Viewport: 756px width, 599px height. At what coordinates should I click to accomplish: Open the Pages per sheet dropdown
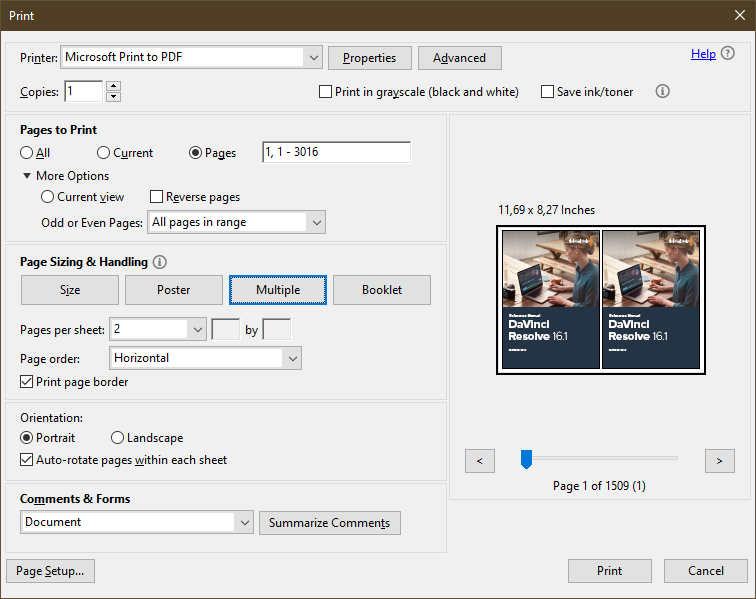click(197, 329)
